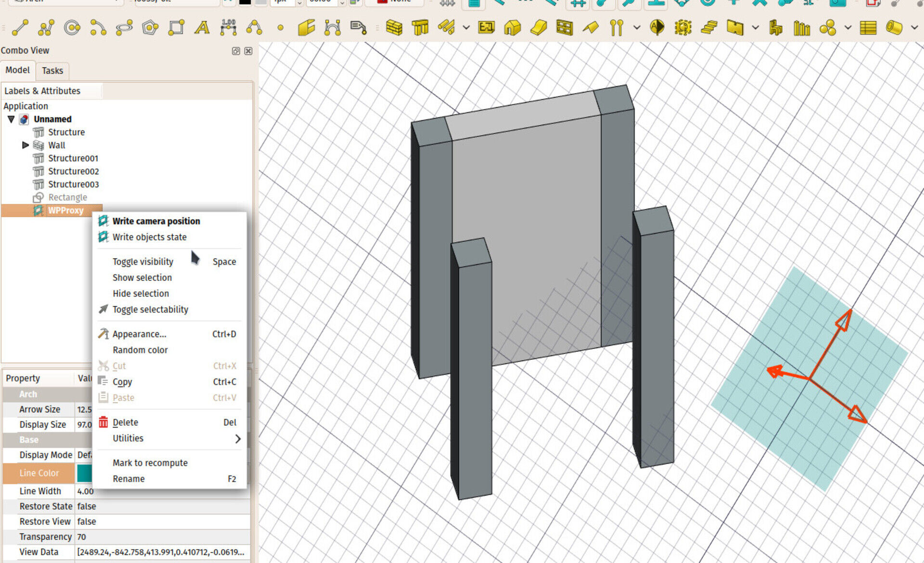Toggle selectability of WPProxy
This screenshot has width=924, height=563.
click(150, 309)
